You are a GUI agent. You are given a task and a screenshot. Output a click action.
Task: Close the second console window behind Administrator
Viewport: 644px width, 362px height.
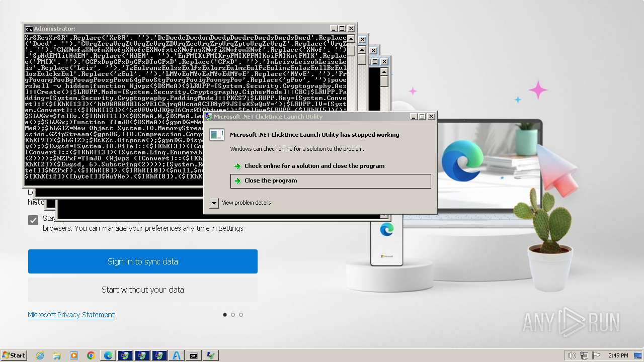(x=362, y=39)
